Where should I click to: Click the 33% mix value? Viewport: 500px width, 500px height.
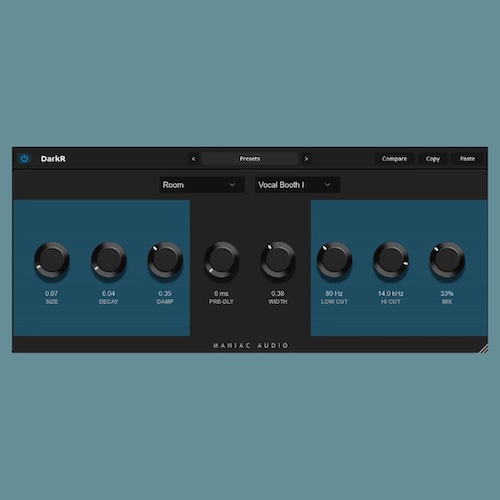click(x=447, y=293)
